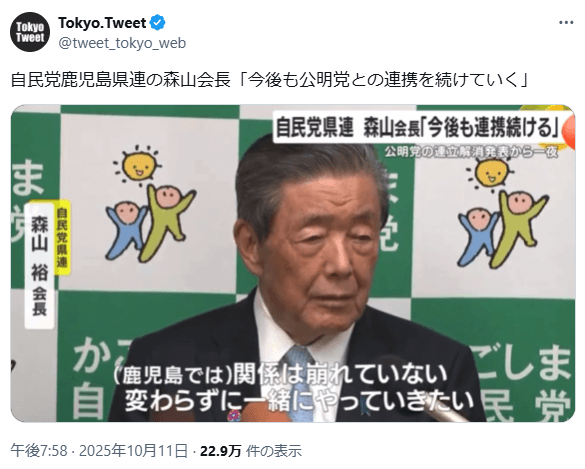
Task: Play the embedded news video
Action: pos(293,263)
